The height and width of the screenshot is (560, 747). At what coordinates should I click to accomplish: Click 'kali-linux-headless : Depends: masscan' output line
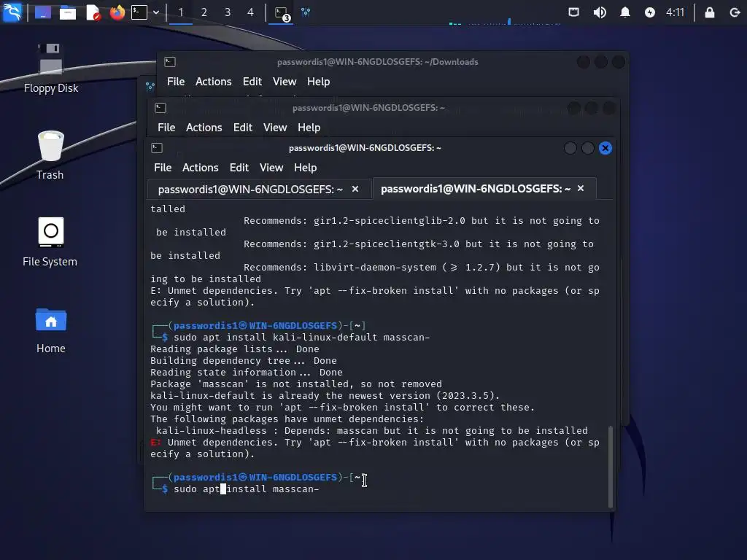click(371, 431)
